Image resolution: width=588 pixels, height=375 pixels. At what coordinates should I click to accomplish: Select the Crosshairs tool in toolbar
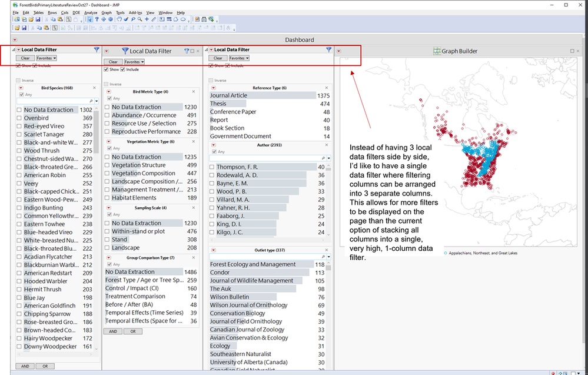147,19
